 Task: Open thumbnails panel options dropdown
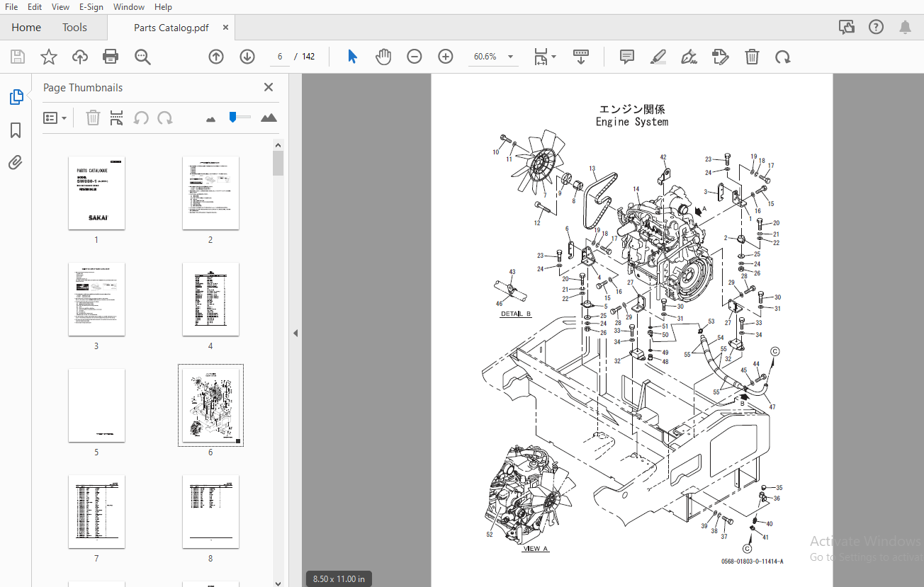[55, 118]
